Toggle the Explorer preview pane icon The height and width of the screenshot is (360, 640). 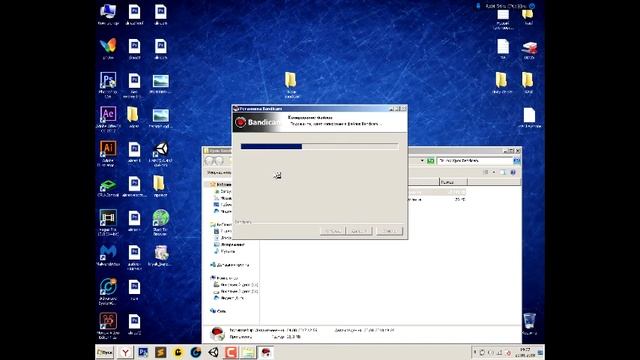point(503,173)
